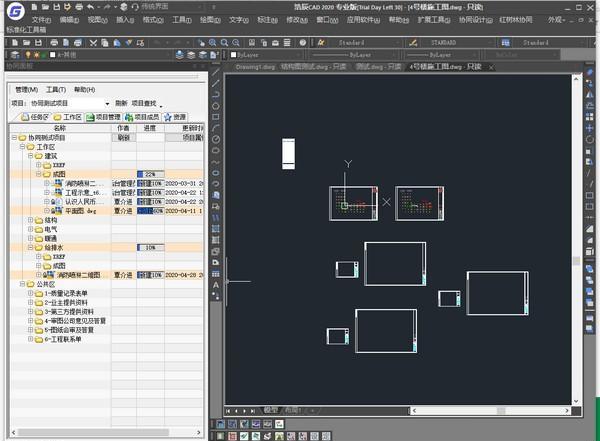The width and height of the screenshot is (600, 441).
Task: Click the Table Style icon beside Standard
Action: pos(505,43)
